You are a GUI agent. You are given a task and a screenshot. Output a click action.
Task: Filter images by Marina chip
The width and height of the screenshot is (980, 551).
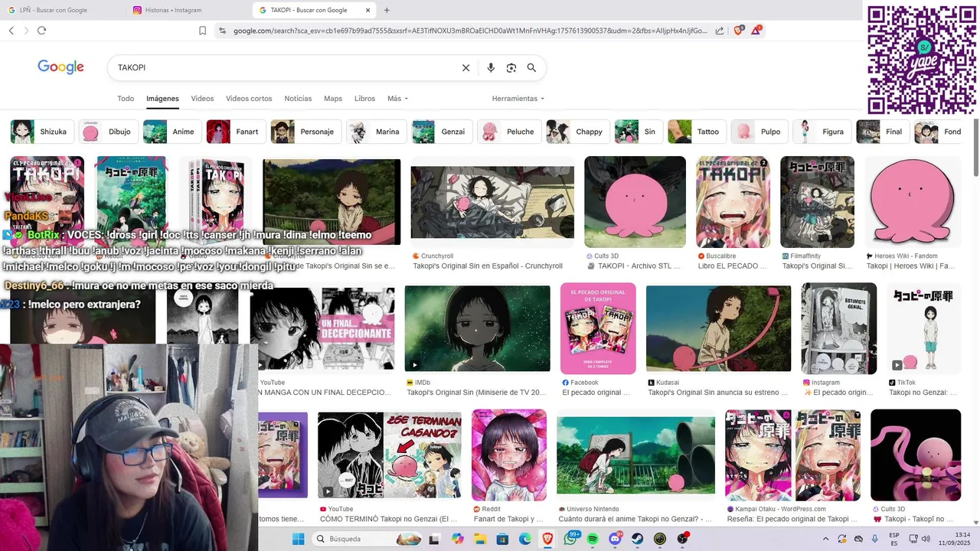click(376, 132)
